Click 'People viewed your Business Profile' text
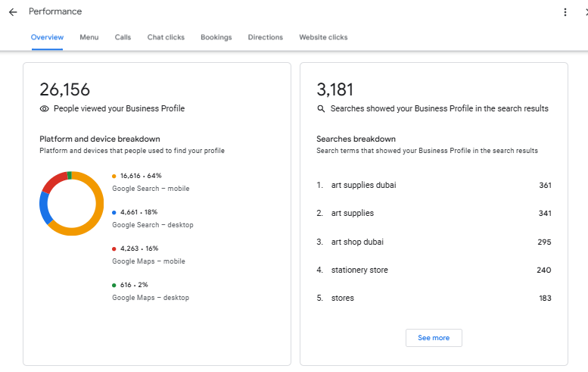This screenshot has height=372, width=588. 120,108
